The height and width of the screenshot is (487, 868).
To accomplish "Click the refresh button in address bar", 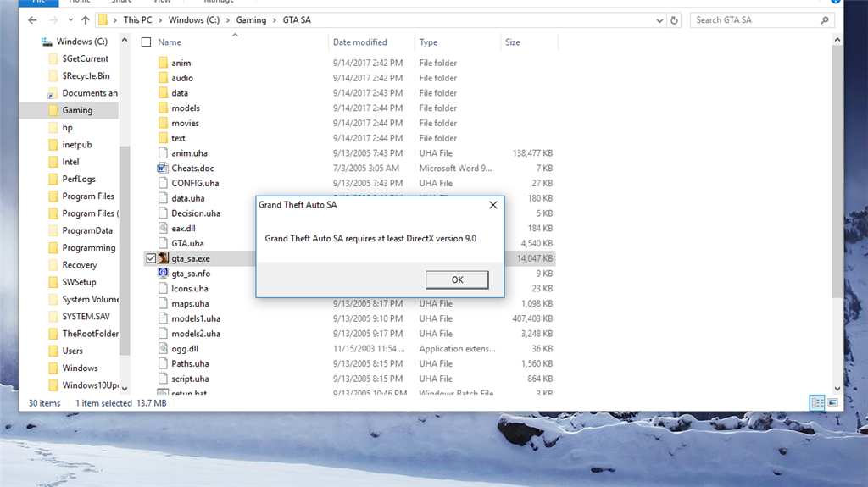I will click(x=674, y=20).
